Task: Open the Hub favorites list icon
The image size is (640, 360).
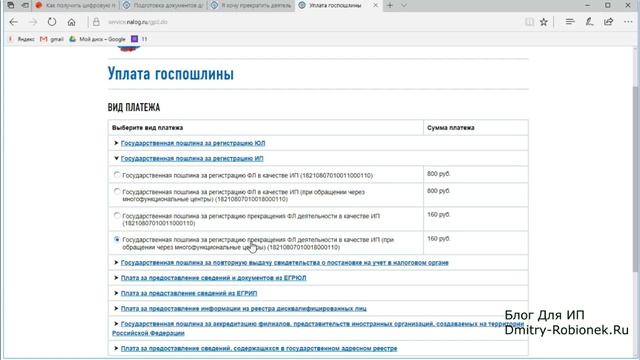Action: click(x=570, y=22)
